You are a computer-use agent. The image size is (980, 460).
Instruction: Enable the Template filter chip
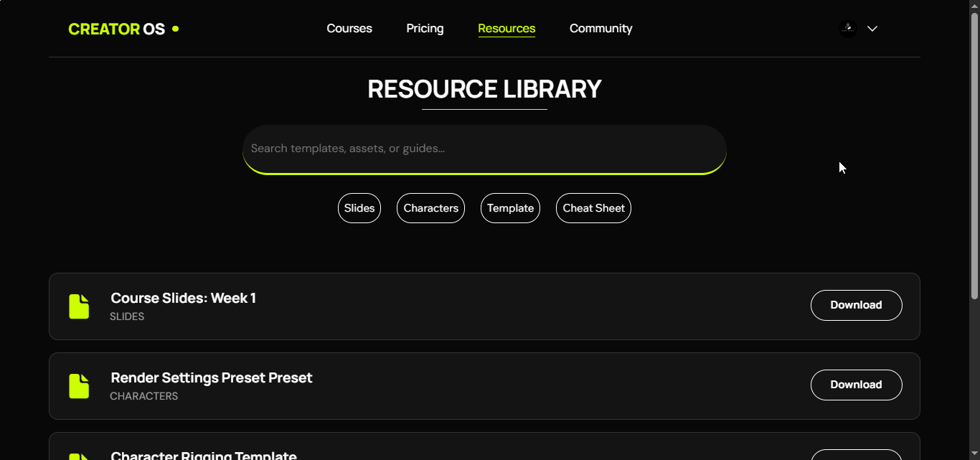pos(510,208)
